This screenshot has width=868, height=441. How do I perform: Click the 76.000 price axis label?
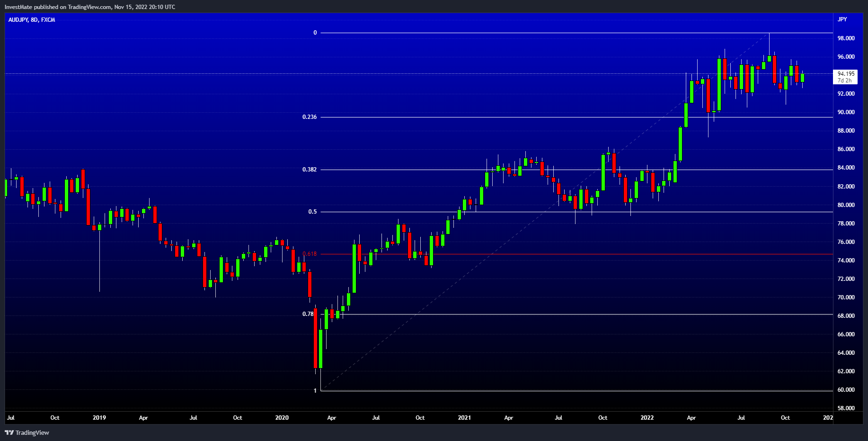tap(846, 242)
